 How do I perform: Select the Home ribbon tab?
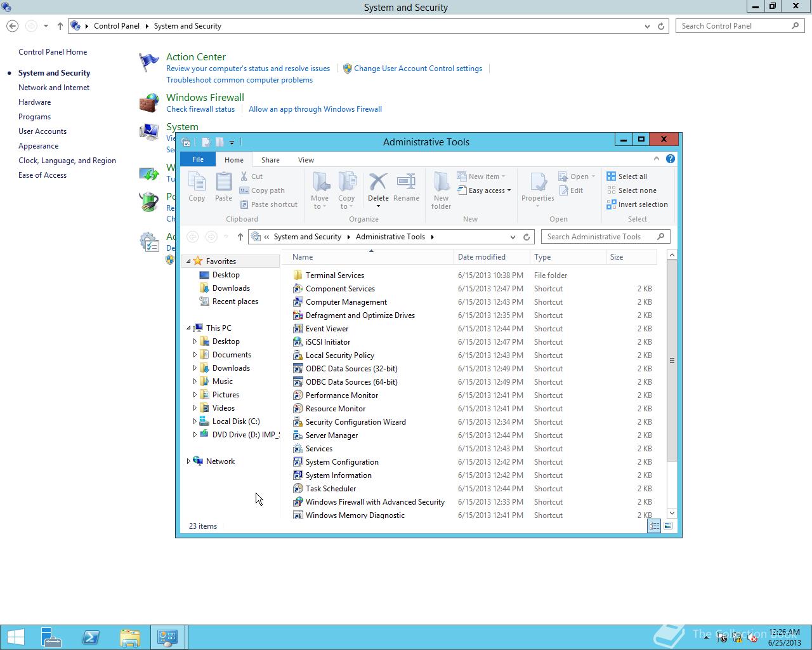click(233, 160)
